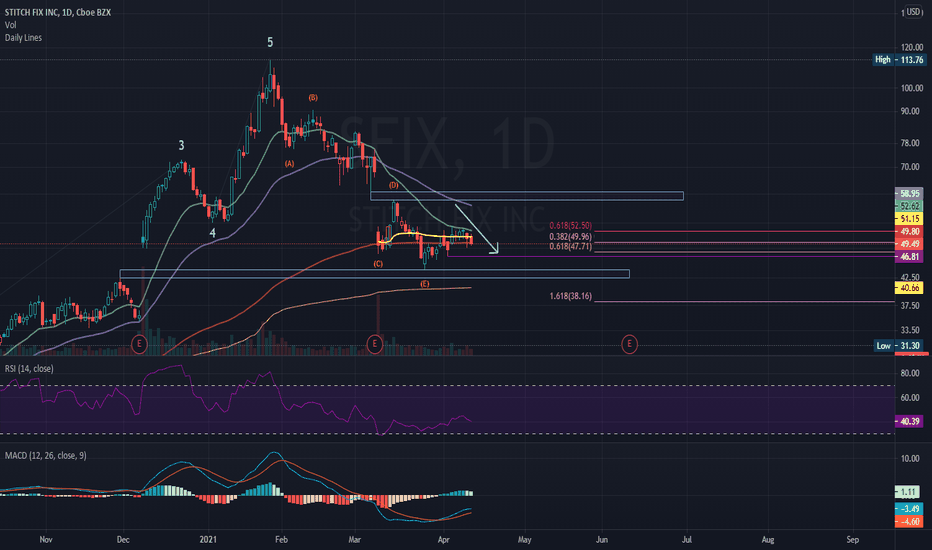The image size is (932, 550).
Task: Select the 1.618(38.16) Fibonacci extension label
Action: pyautogui.click(x=570, y=296)
